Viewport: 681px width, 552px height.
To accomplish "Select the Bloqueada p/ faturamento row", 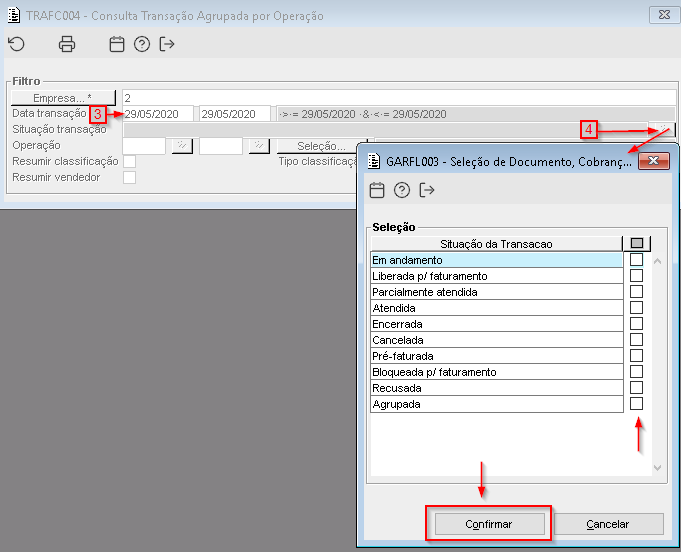I will coord(496,372).
